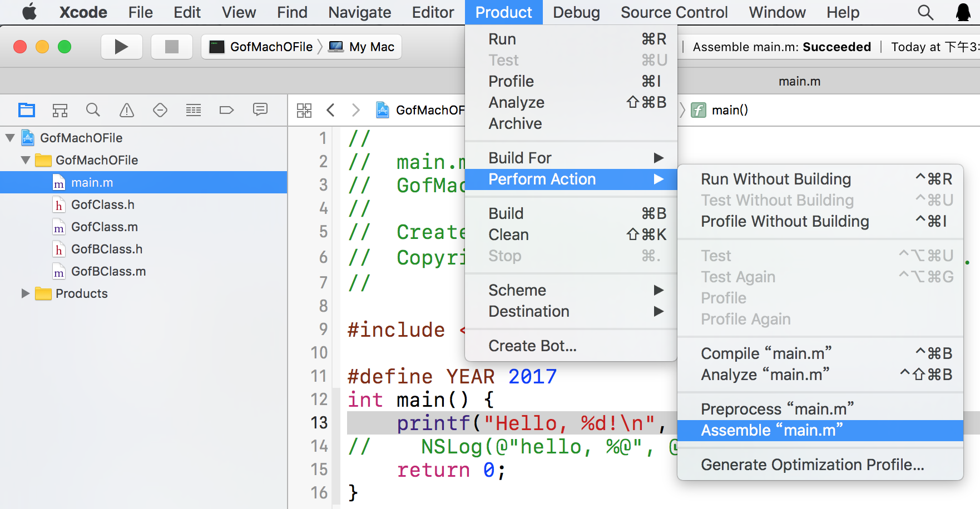Image resolution: width=980 pixels, height=509 pixels.
Task: Open the Build For submenu
Action: coord(571,158)
